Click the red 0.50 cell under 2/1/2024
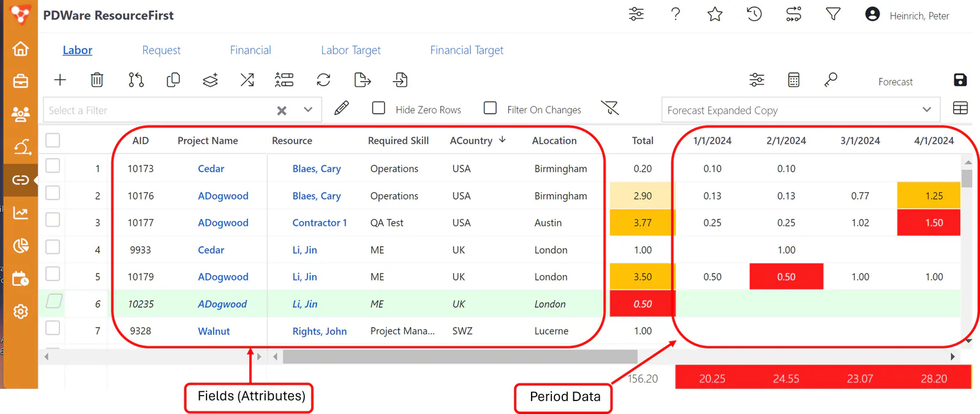This screenshot has height=414, width=980. (786, 276)
